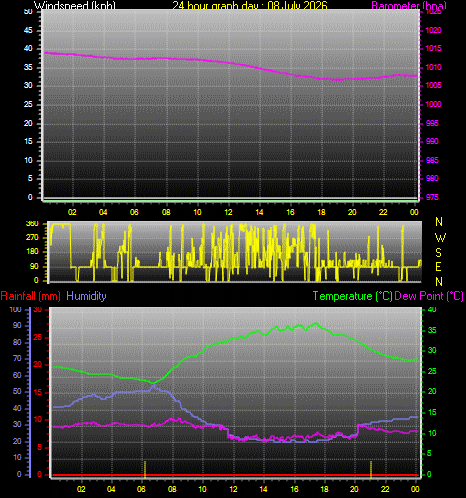
Task: Click 270 on the wind direction axis
Action: coord(32,237)
